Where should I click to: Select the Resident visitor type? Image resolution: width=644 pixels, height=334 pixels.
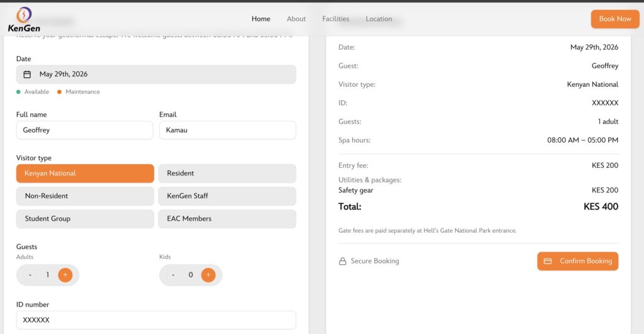pos(227,174)
